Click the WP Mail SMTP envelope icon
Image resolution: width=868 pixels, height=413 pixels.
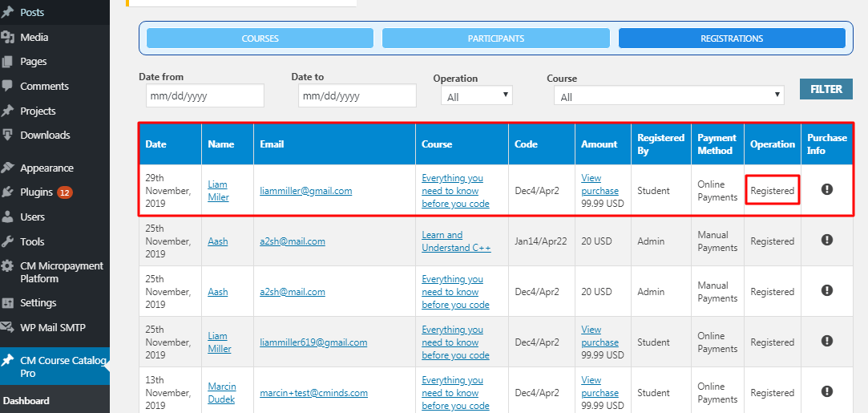[8, 327]
